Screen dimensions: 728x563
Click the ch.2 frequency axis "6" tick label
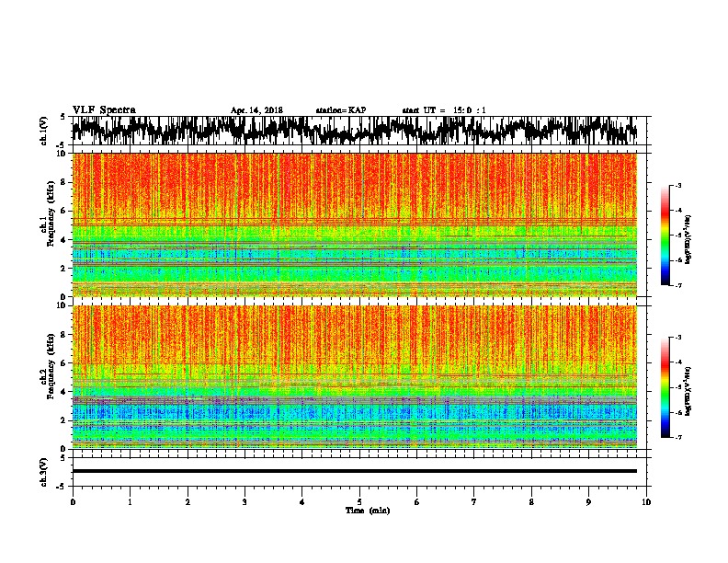64,363
